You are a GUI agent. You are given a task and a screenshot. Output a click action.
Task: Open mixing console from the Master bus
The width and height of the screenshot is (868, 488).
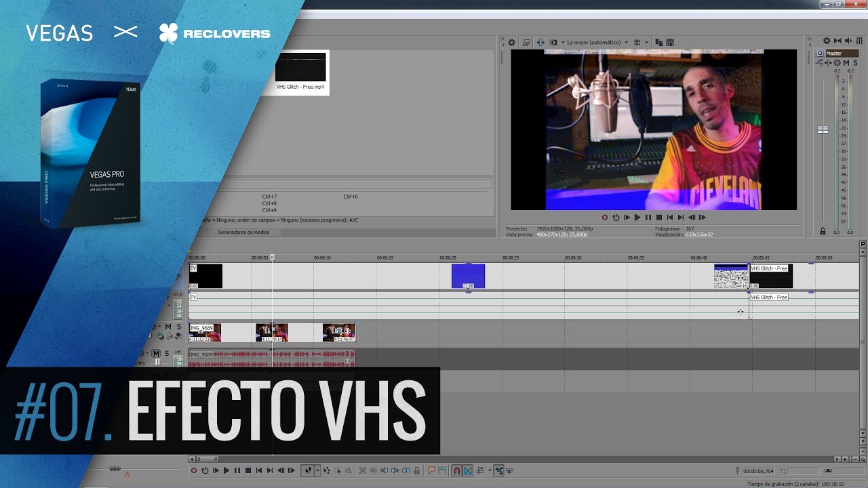coord(859,41)
